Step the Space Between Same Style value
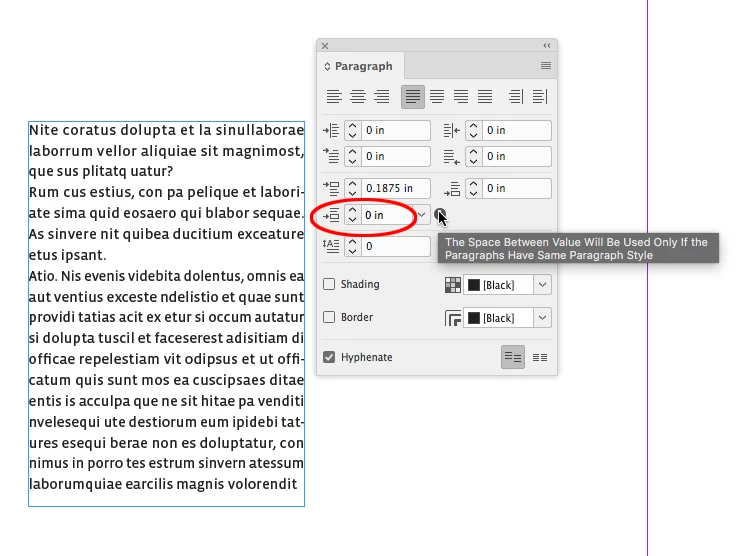This screenshot has height=556, width=739. [353, 215]
